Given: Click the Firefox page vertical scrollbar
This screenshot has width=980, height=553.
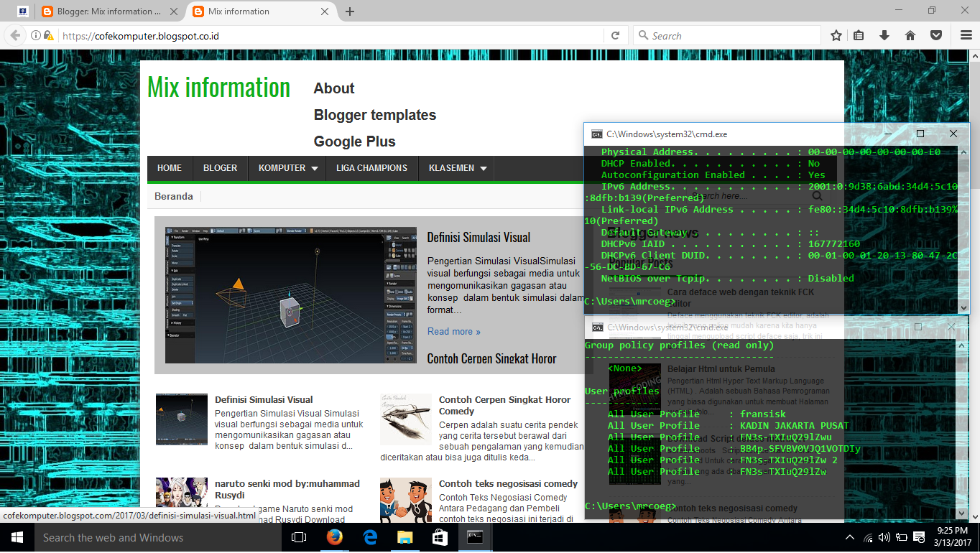Looking at the screenshot, I should (974, 286).
